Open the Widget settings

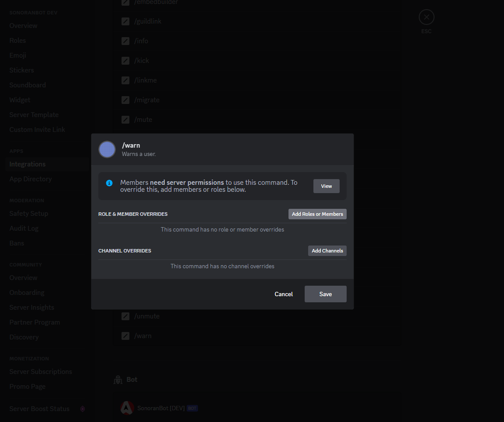pyautogui.click(x=47, y=100)
